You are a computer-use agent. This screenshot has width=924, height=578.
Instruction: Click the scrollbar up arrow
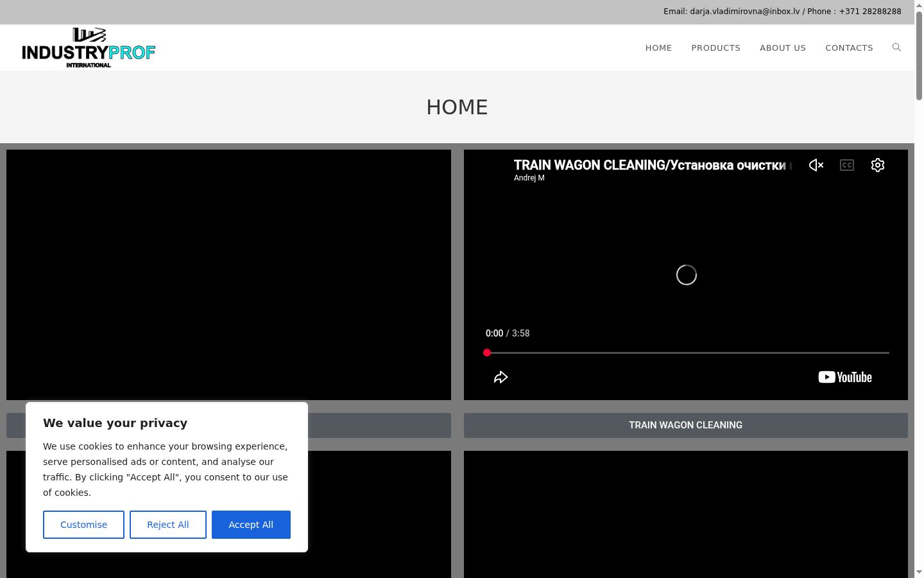tap(919, 5)
